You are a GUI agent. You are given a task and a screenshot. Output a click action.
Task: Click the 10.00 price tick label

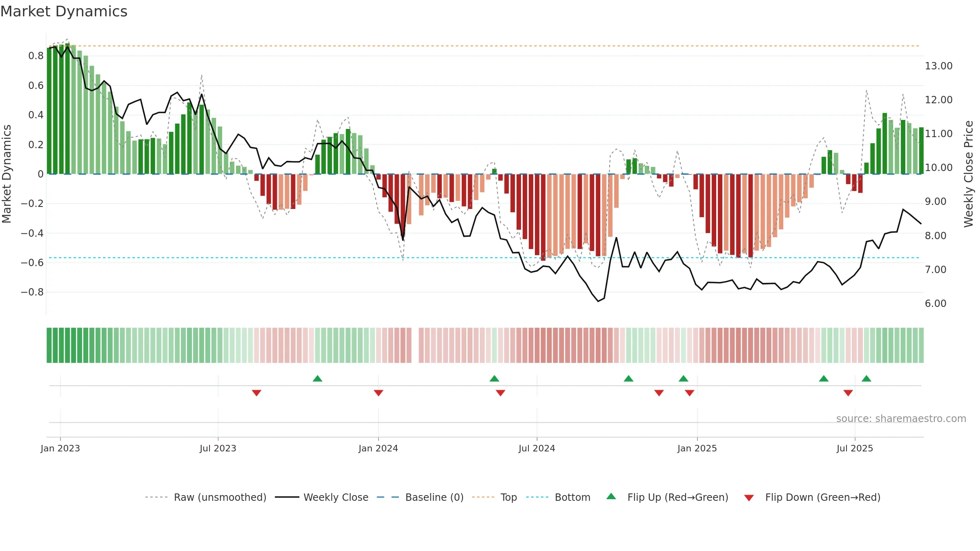939,167
